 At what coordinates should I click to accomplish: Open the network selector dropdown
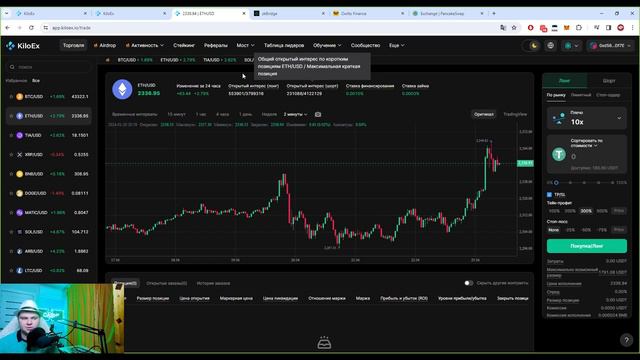[571, 46]
